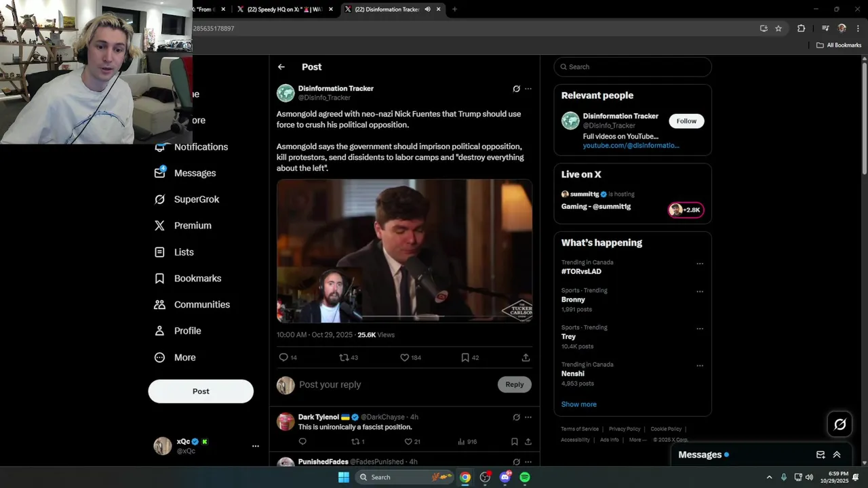Open the #TORvsLAD trending topic

(x=581, y=272)
